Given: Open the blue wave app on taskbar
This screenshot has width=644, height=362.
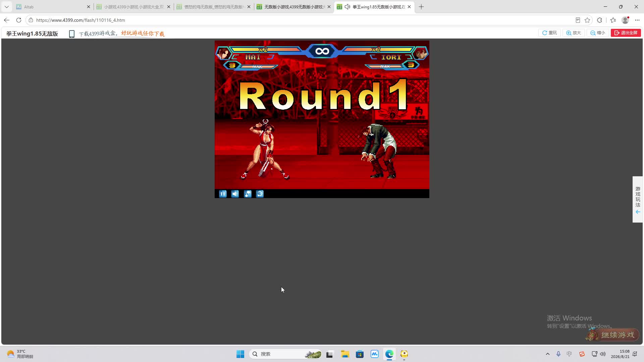Looking at the screenshot, I should (375, 354).
